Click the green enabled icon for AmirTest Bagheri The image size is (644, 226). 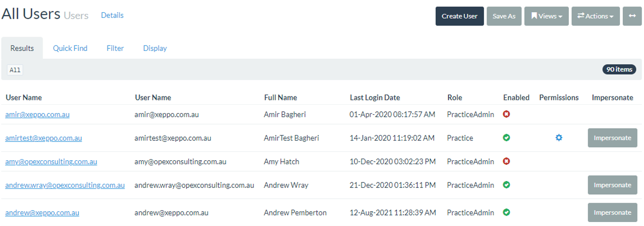(x=506, y=138)
